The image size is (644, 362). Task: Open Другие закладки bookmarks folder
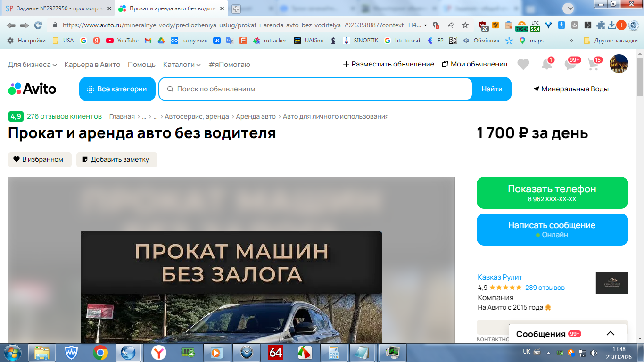point(611,41)
